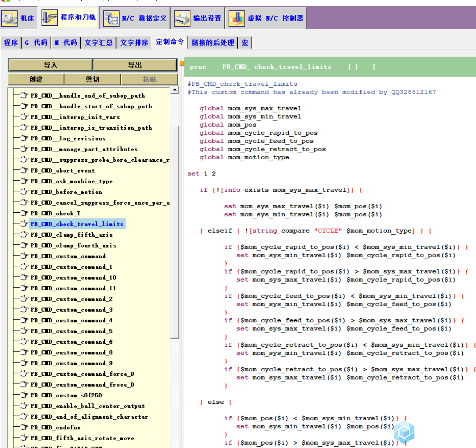Screen dimensions: 476x448
Task: Click hand icon beside PB_CMD_custom_command_3
Action: [24, 309]
